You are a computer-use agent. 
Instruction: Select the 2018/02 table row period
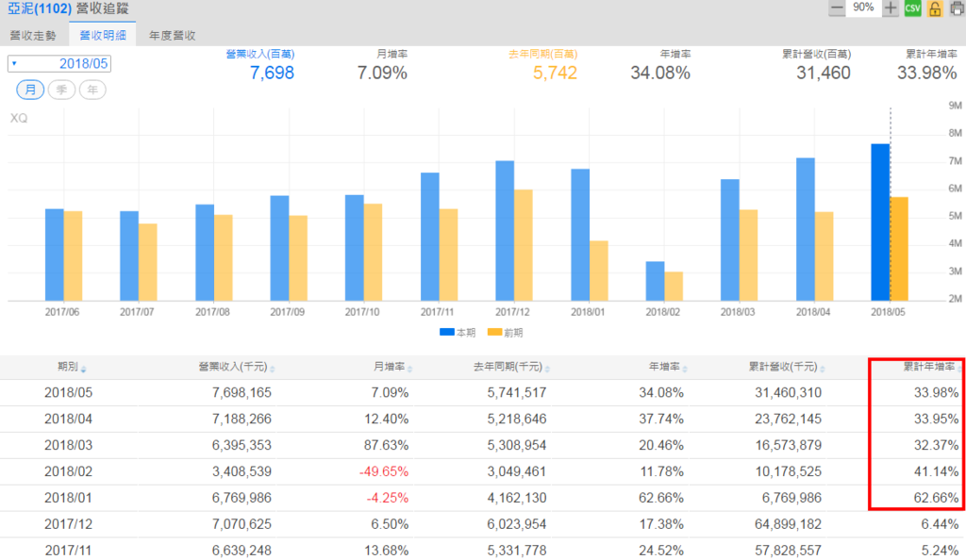coord(68,472)
